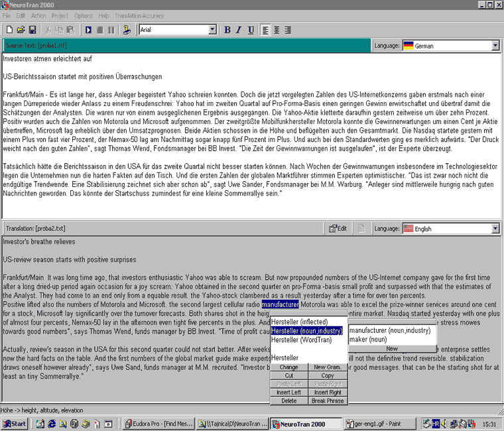The image size is (504, 431).
Task: Open the Action menu
Action: pyautogui.click(x=38, y=16)
